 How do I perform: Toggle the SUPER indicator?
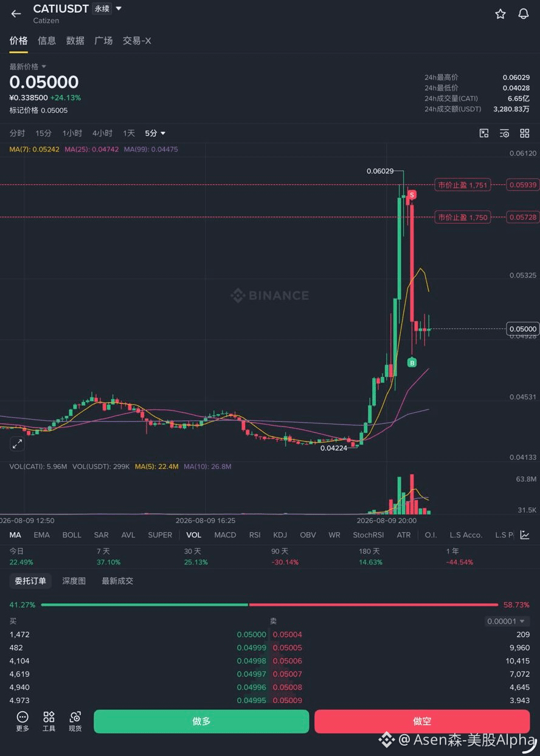[160, 535]
